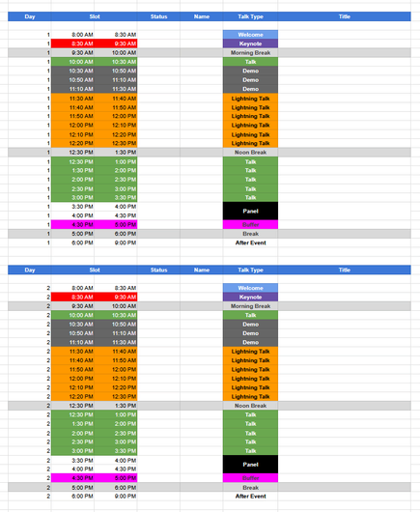Click the second table's Name header
This screenshot has height=512, width=420.
tap(202, 270)
